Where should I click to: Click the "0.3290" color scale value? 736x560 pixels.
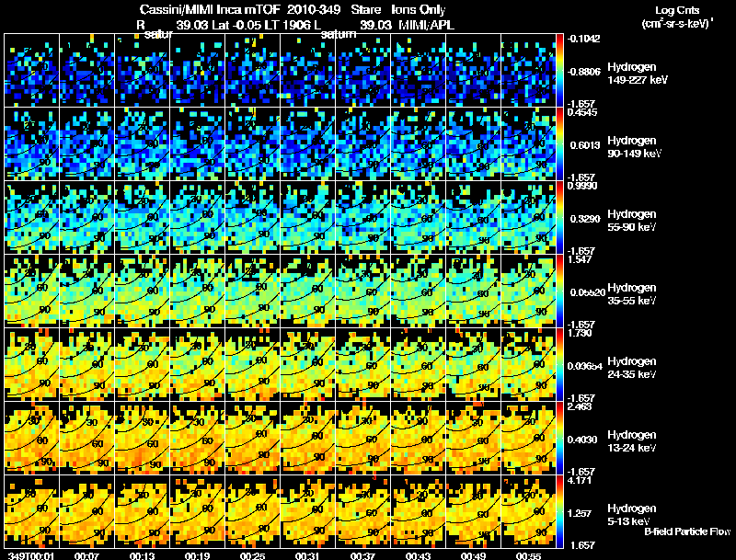pos(585,219)
